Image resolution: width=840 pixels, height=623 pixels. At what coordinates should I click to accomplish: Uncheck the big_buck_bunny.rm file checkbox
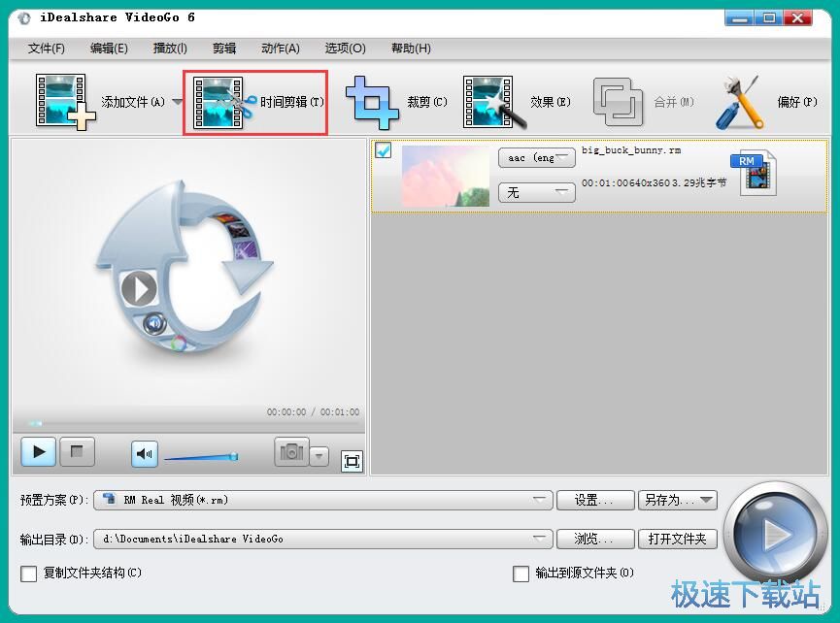(x=384, y=150)
